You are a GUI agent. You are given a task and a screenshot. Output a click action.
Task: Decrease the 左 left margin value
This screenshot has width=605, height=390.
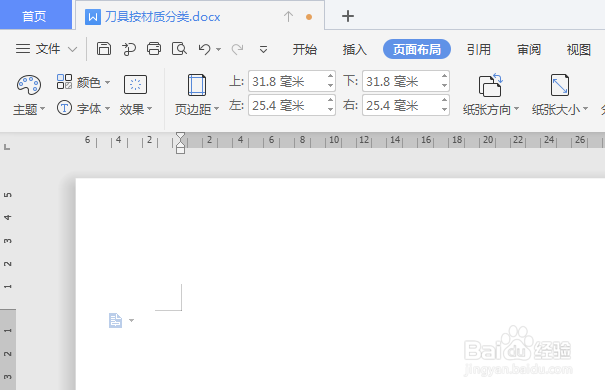[x=330, y=110]
